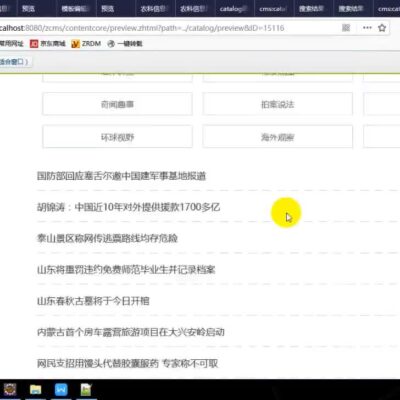Open the green document app in taskbar
400x400 pixels.
[x=86, y=389]
